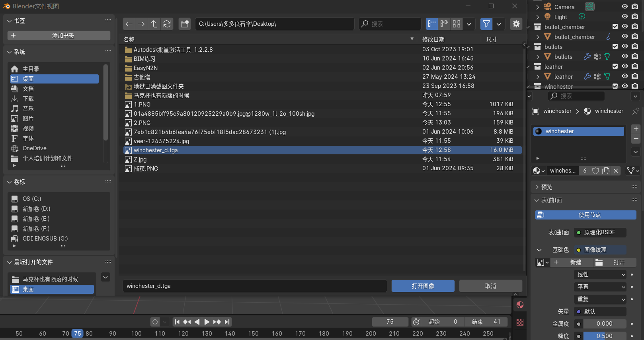Uncheck the bullet_chamber collection checkbox
The width and height of the screenshot is (644, 340).
[x=615, y=27]
